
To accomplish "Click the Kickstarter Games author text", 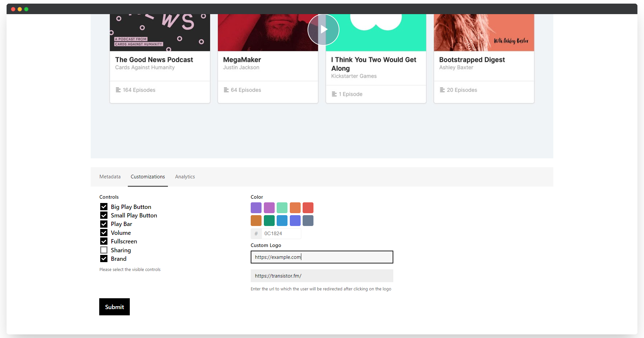I will (354, 76).
